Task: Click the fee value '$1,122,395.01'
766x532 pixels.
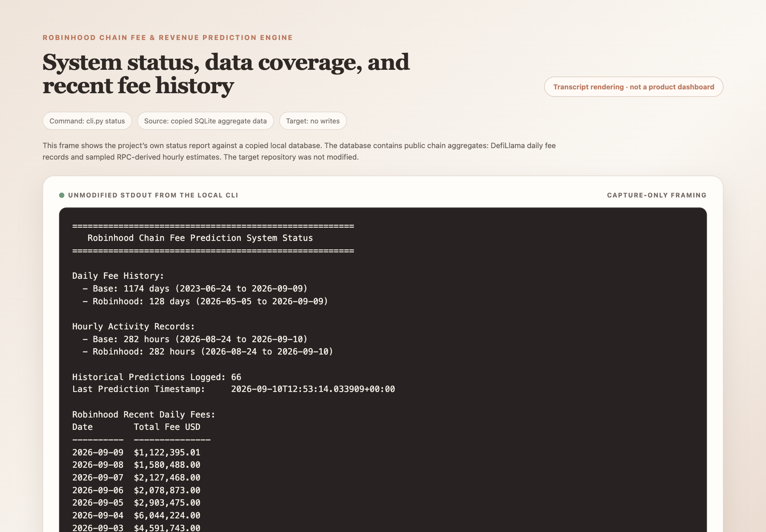Action: (x=167, y=452)
